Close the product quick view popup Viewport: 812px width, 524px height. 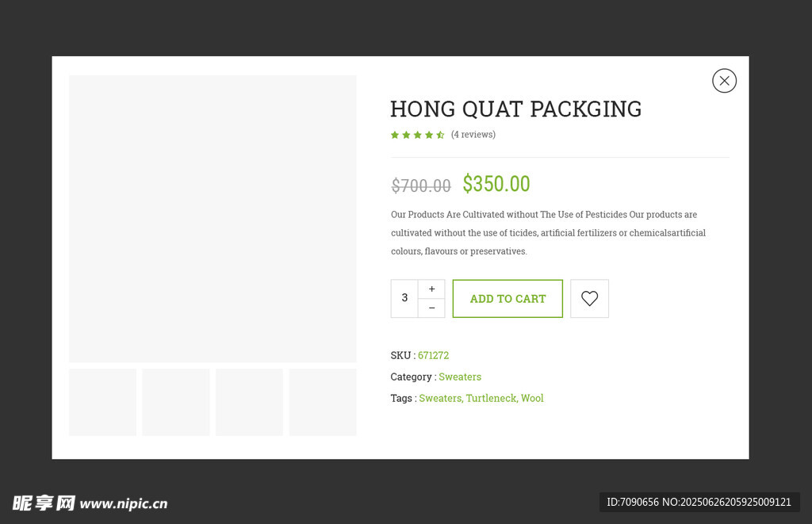724,81
